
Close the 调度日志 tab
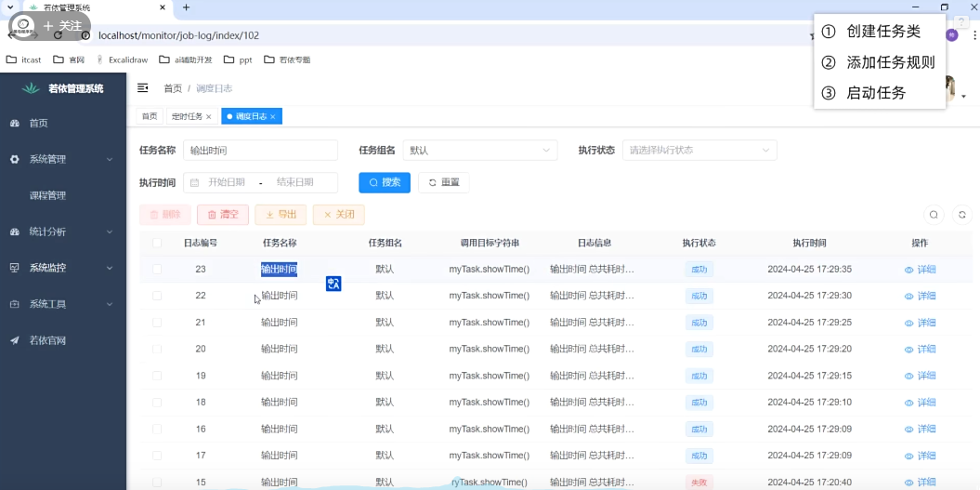click(x=273, y=117)
